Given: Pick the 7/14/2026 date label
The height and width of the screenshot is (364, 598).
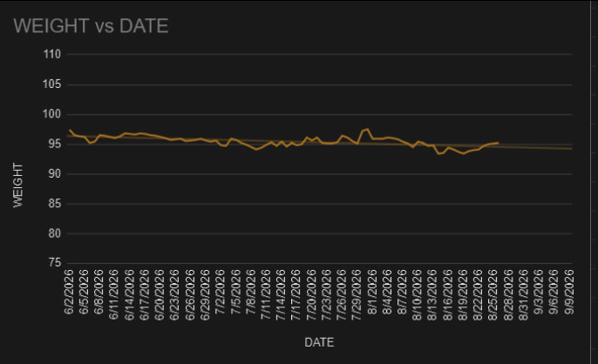Looking at the screenshot, I should point(281,294).
